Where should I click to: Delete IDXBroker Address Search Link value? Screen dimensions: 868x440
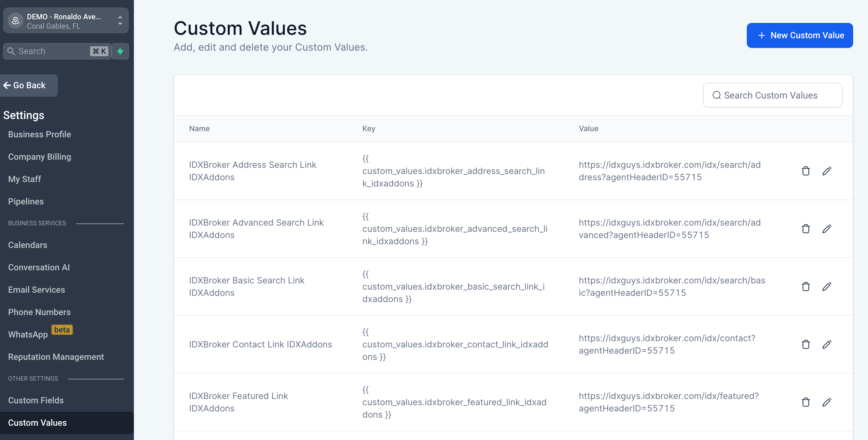[805, 171]
